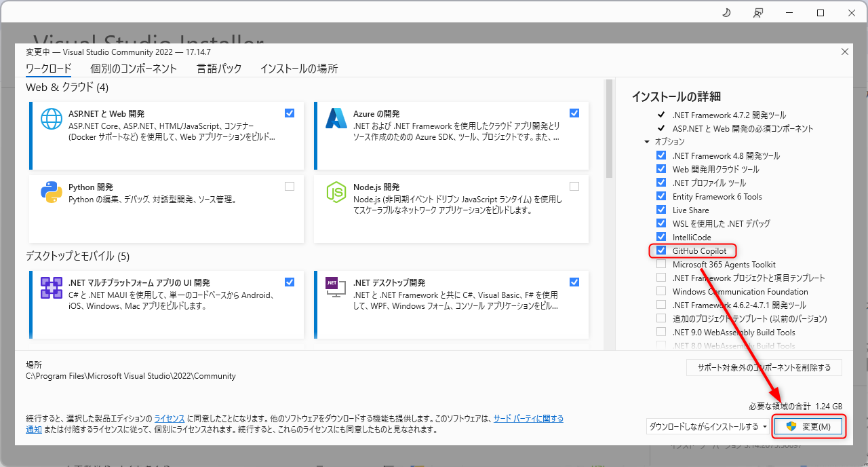Check Microsoft 365 Agents Toolkit
The width and height of the screenshot is (868, 467).
point(661,264)
